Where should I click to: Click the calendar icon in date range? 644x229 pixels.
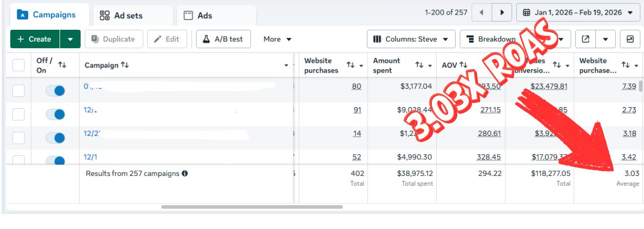527,12
